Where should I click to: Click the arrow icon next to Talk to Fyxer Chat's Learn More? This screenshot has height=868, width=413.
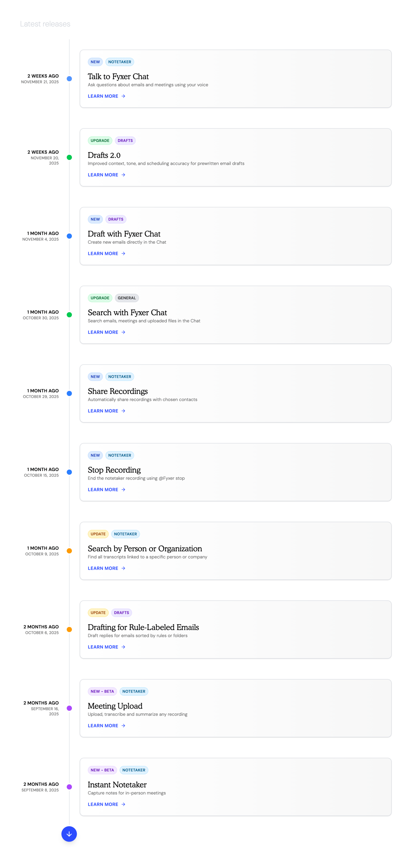(123, 96)
